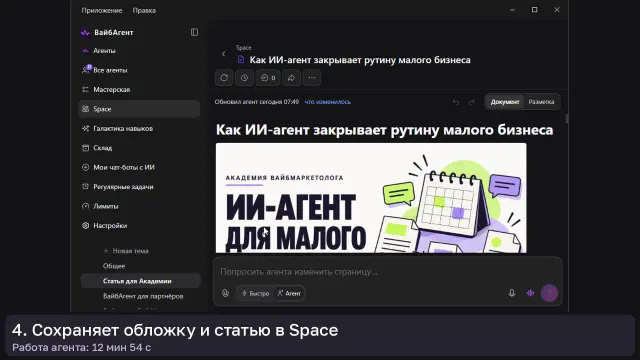Click the chat-bots plus circle icon
Image resolution: width=640 pixels, height=360 pixels.
point(85,167)
